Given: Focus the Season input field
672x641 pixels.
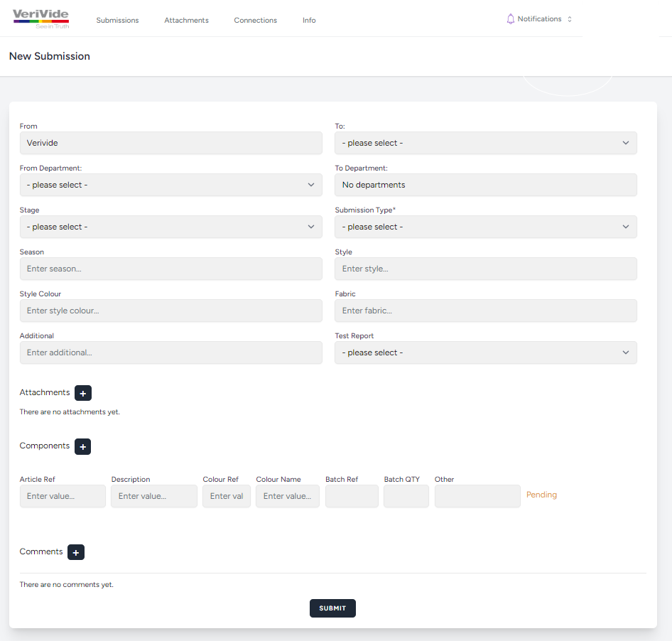Looking at the screenshot, I should (170, 269).
